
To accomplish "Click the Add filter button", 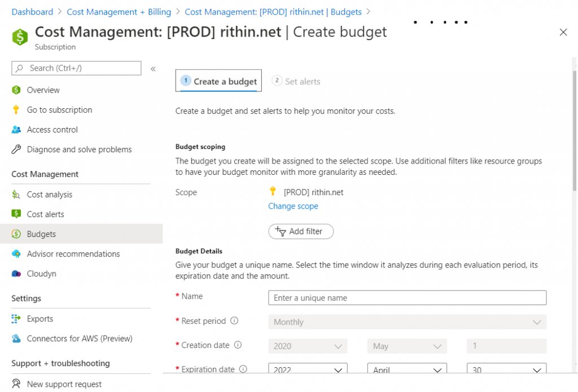I will [x=301, y=231].
